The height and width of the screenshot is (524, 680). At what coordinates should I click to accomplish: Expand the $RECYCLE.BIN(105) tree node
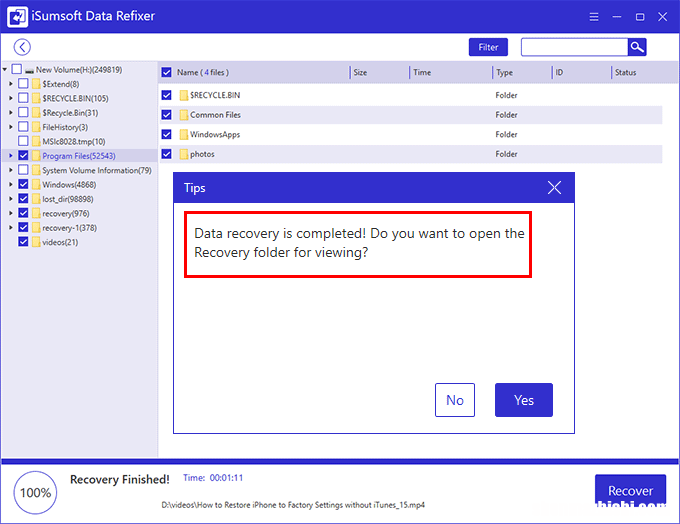tap(11, 98)
